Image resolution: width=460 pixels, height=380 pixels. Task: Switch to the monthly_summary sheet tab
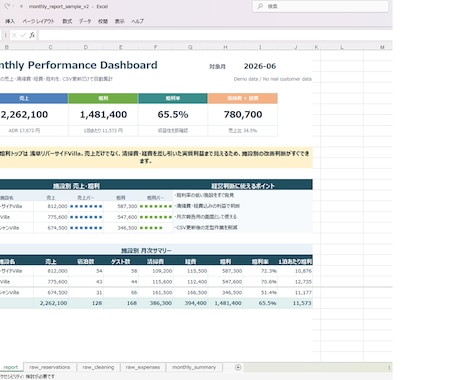[194, 367]
